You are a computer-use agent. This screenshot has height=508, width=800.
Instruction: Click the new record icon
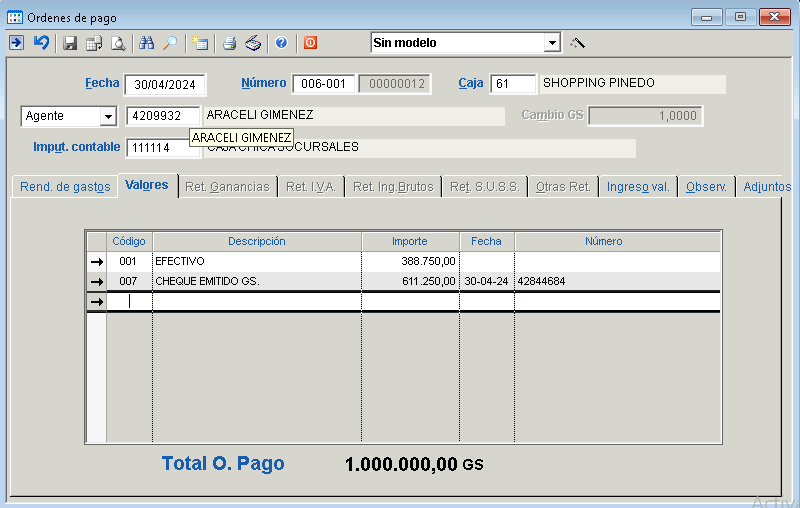coord(200,43)
